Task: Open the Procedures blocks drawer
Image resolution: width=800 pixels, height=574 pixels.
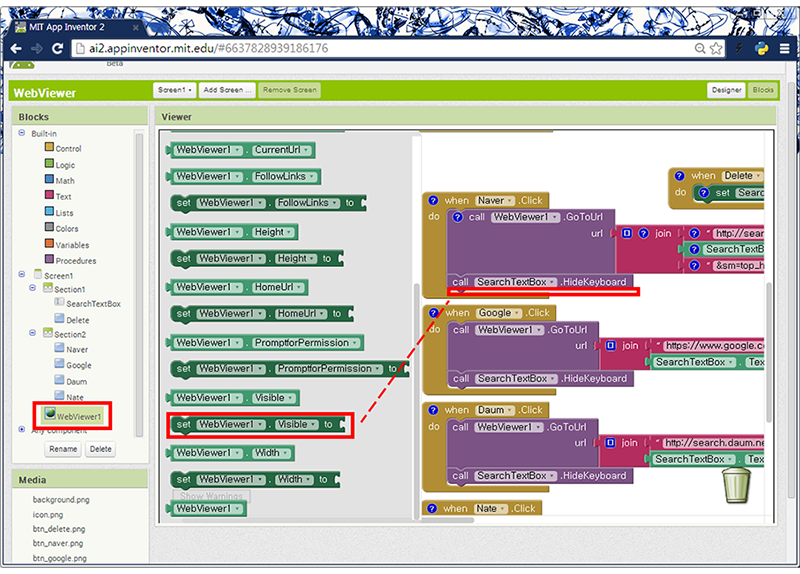Action: [x=70, y=260]
